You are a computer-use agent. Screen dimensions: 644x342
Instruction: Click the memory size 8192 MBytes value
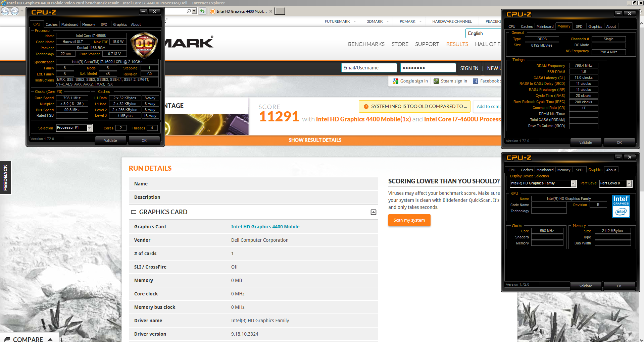(x=542, y=45)
